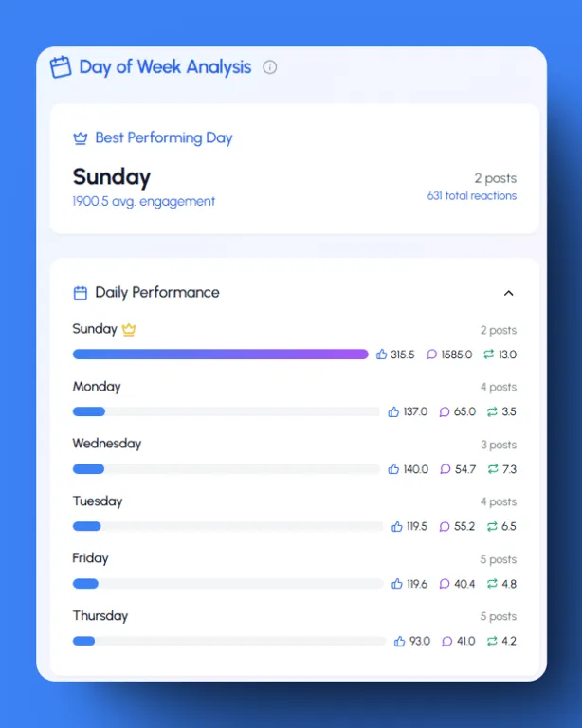Select the Wednesday day label
The image size is (582, 728).
tap(107, 444)
